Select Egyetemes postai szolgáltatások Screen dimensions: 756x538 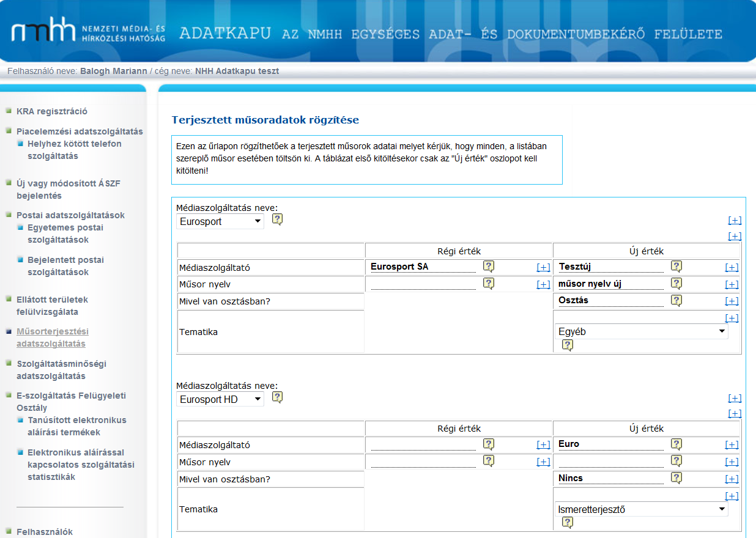tap(65, 234)
